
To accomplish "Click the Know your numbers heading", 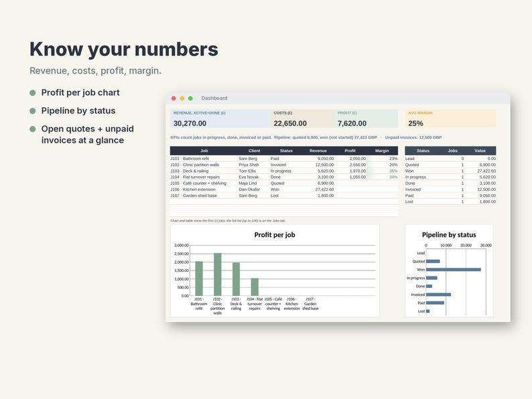I will (124, 49).
